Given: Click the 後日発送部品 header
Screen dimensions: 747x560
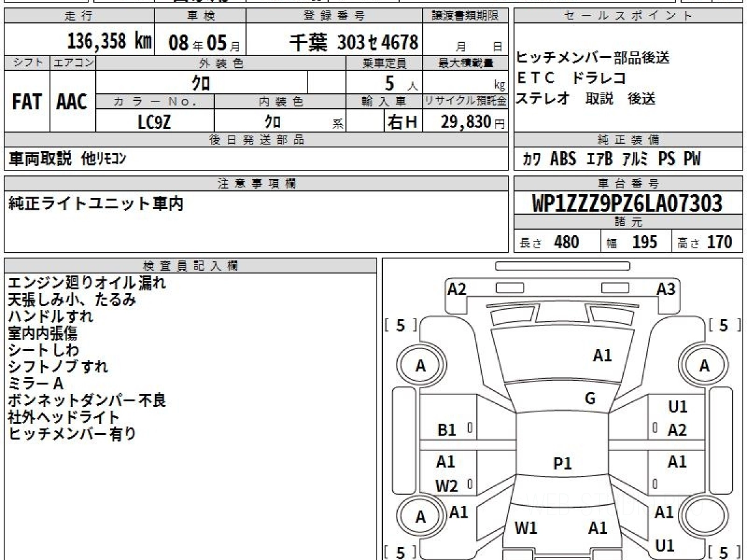Looking at the screenshot, I should (256, 140).
